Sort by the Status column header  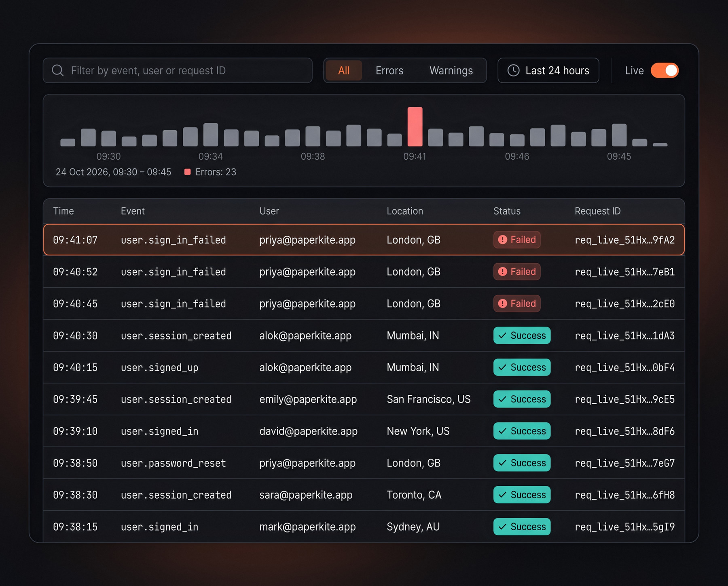(x=507, y=211)
